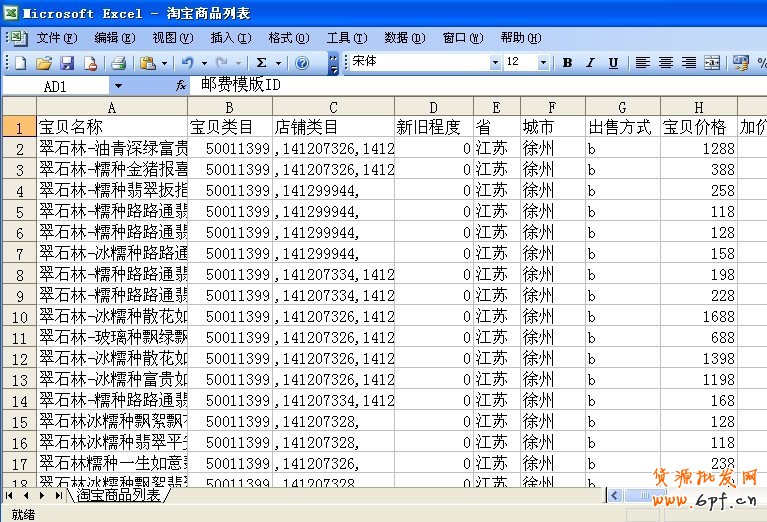The image size is (767, 522).
Task: Click the New workbook icon
Action: click(x=19, y=63)
